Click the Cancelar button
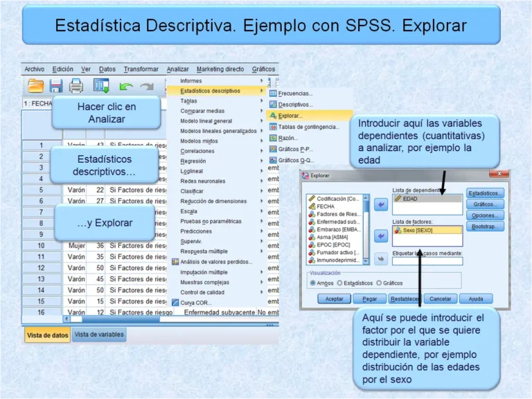Image resolution: width=532 pixels, height=399 pixels. (440, 299)
